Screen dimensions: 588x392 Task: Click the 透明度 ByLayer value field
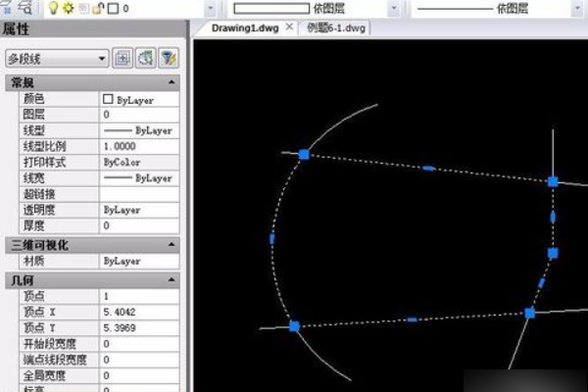139,210
